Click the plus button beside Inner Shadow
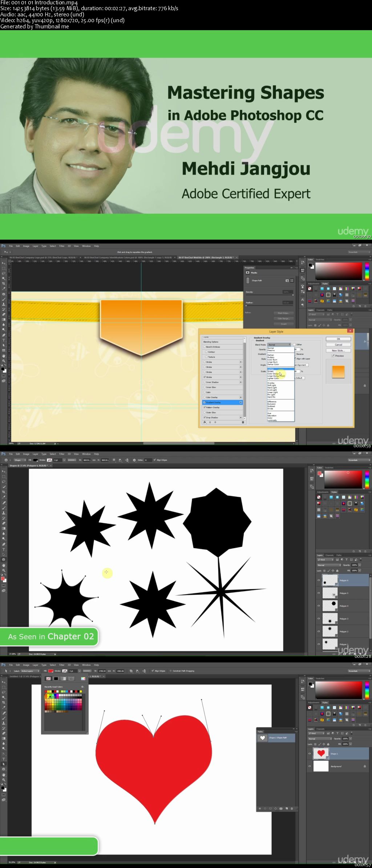This screenshot has width=372, height=868. tap(240, 382)
